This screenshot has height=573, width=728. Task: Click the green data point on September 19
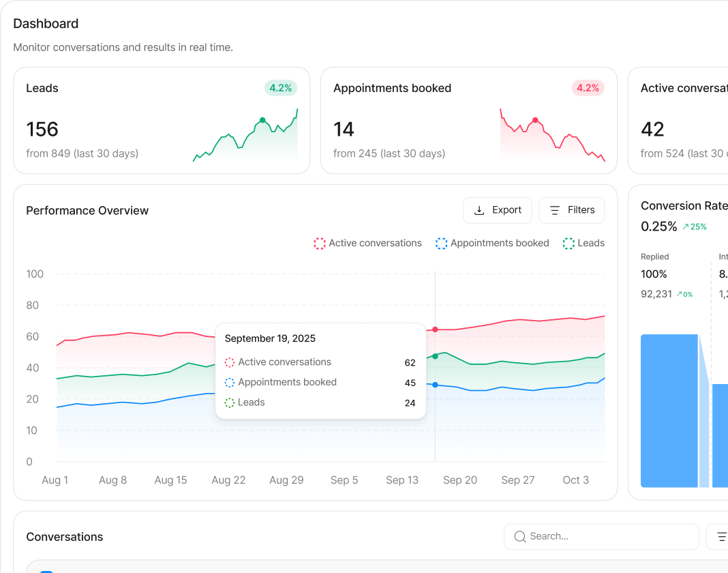tap(435, 357)
